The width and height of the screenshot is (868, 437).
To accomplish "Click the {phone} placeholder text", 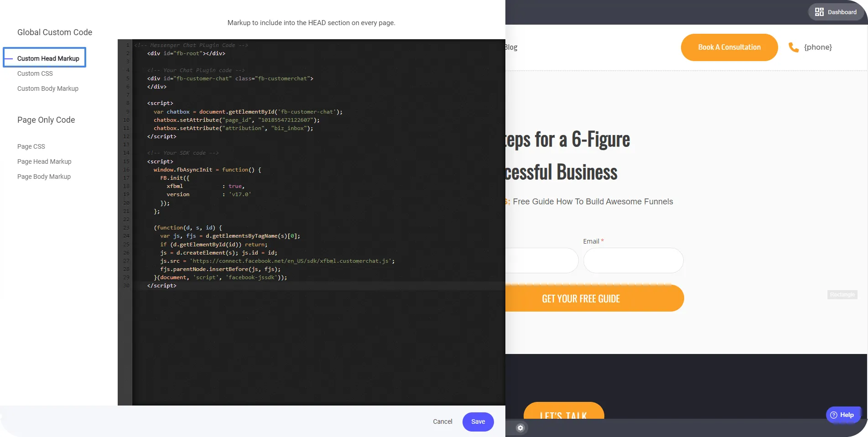I will point(818,47).
